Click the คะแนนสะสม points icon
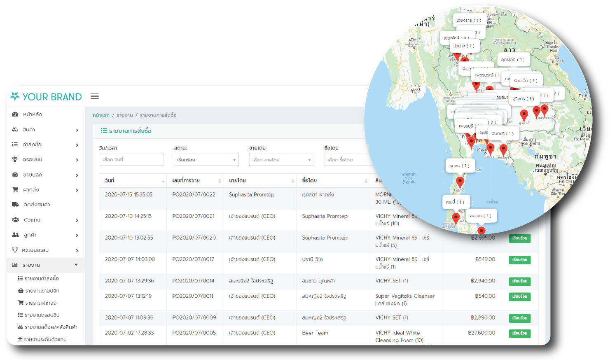 15,250
